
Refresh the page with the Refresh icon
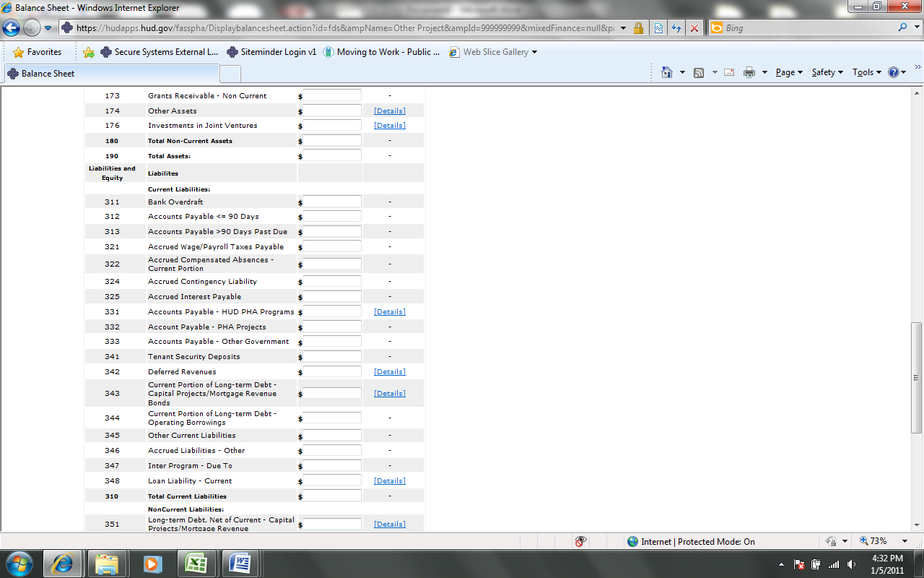pyautogui.click(x=676, y=28)
